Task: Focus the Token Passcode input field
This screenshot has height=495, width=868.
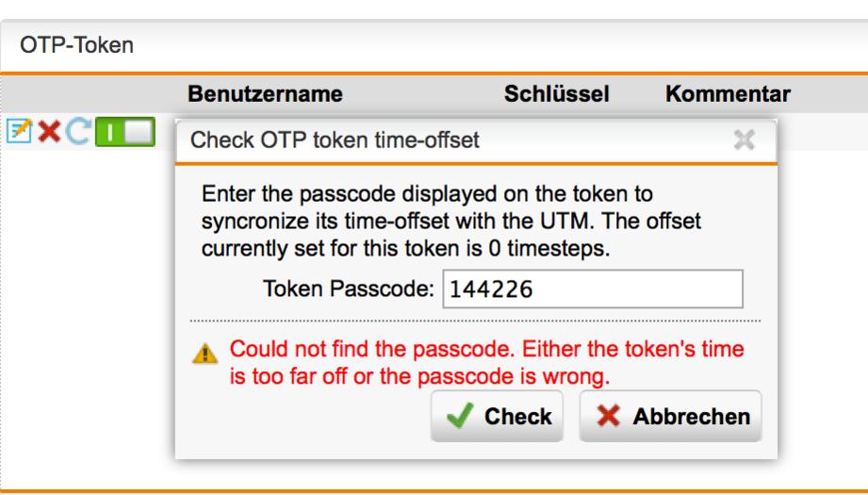Action: (x=593, y=289)
